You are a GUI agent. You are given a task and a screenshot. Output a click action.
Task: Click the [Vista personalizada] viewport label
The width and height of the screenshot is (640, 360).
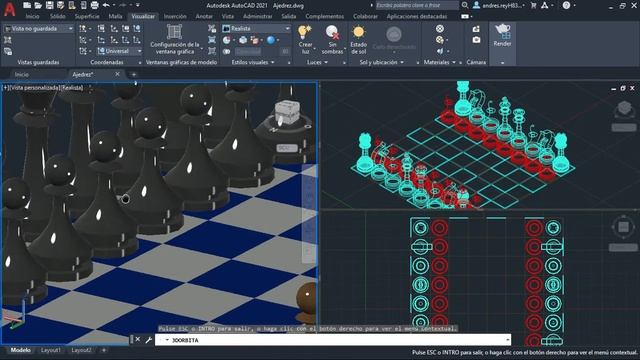(x=34, y=88)
